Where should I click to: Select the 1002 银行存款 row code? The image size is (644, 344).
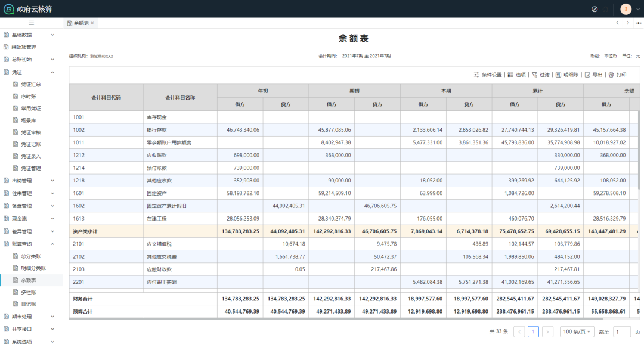79,130
